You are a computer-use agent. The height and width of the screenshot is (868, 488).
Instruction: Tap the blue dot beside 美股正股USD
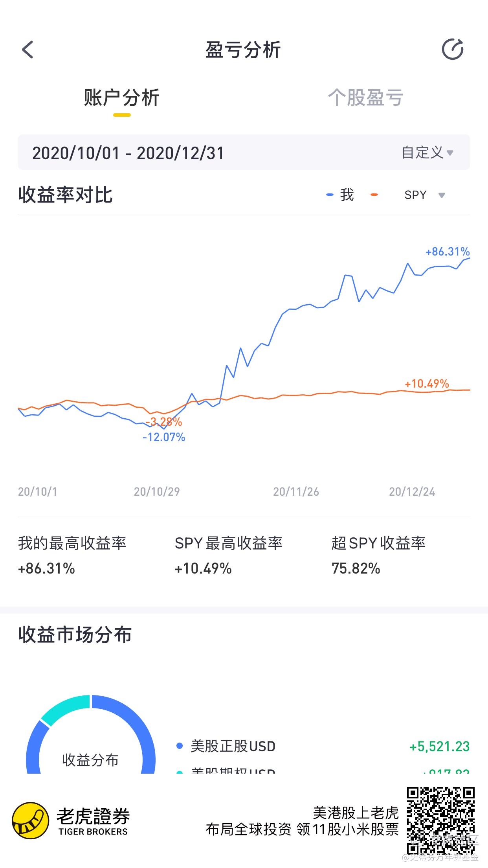(180, 746)
